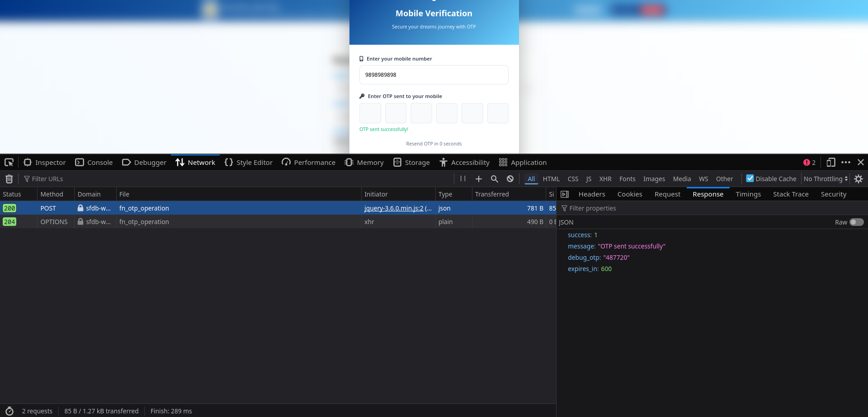This screenshot has width=868, height=417.
Task: Toggle responsive design mode icon
Action: [831, 163]
